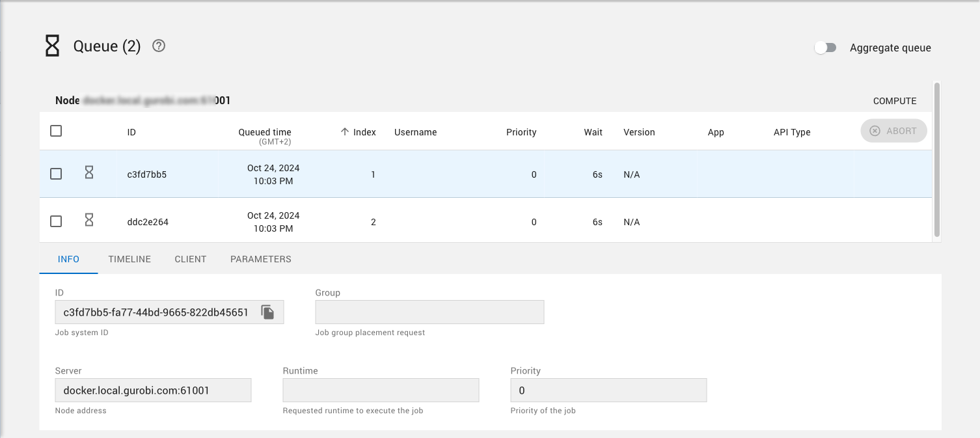Screen dimensions: 980x438
Task: Switch to the TIMELINE tab
Action: [129, 259]
